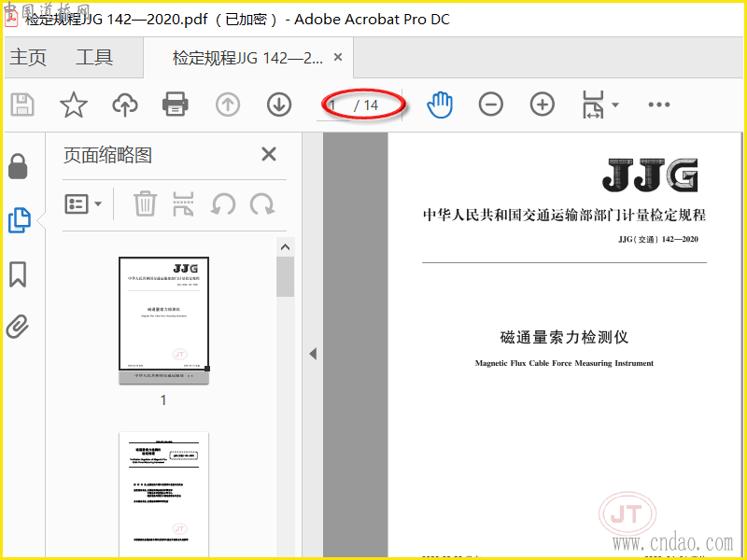Toggle page thumbnails panel icon in sidebar

[20, 220]
